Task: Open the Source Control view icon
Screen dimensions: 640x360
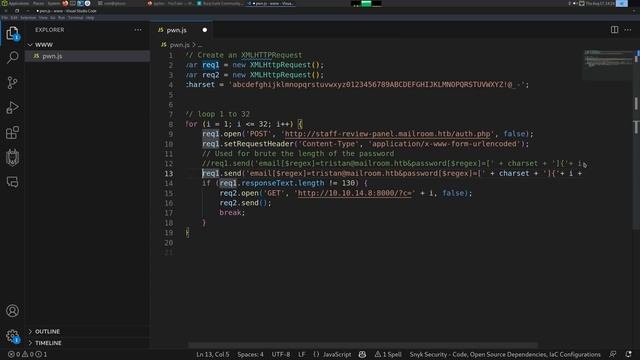Action: 12,82
